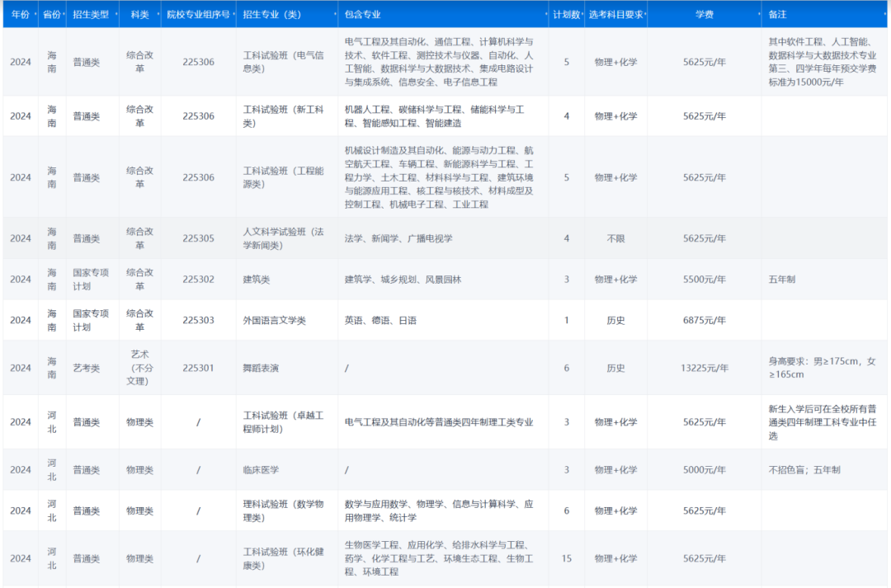The height and width of the screenshot is (588, 891).
Task: Sort the table by 年份 header
Action: click(x=20, y=14)
